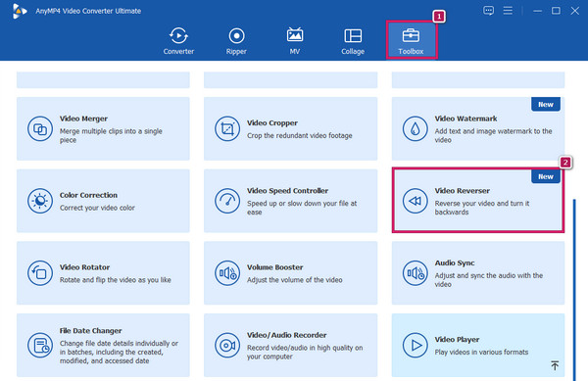Click the Video/Audio Recorder camera icon
Screen dimensions: 588x381
[x=227, y=345]
